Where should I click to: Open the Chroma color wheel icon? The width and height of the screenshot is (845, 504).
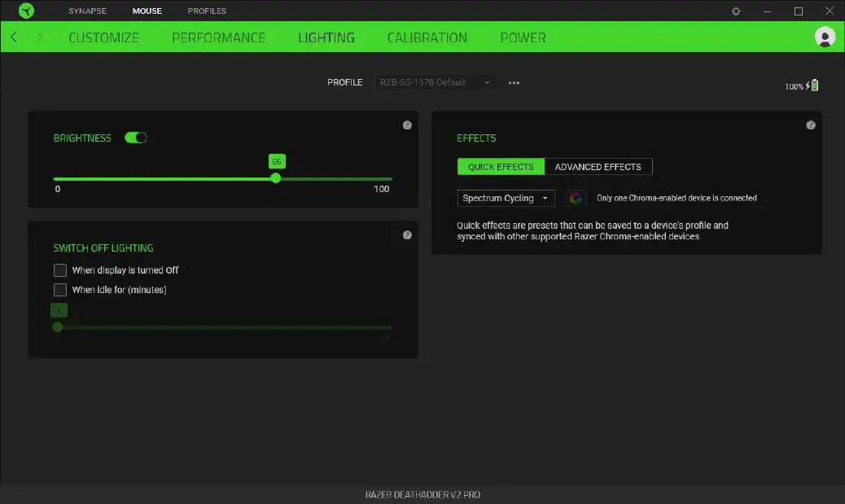coord(576,198)
